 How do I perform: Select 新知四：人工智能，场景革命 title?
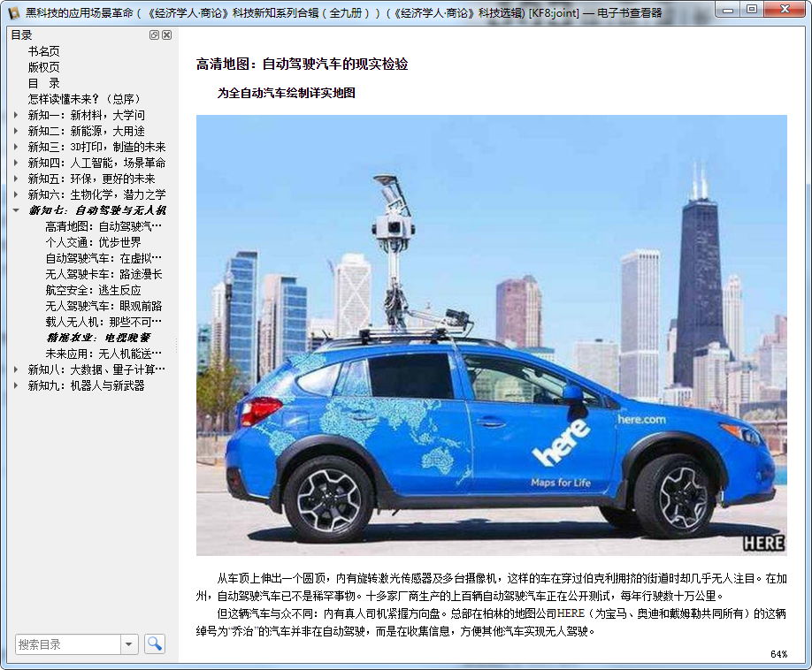click(96, 163)
